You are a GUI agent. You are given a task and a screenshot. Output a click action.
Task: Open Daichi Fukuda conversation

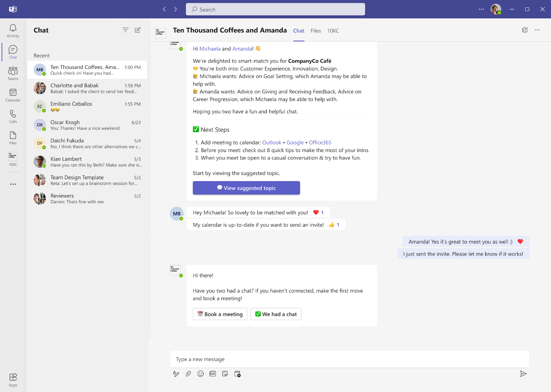87,143
